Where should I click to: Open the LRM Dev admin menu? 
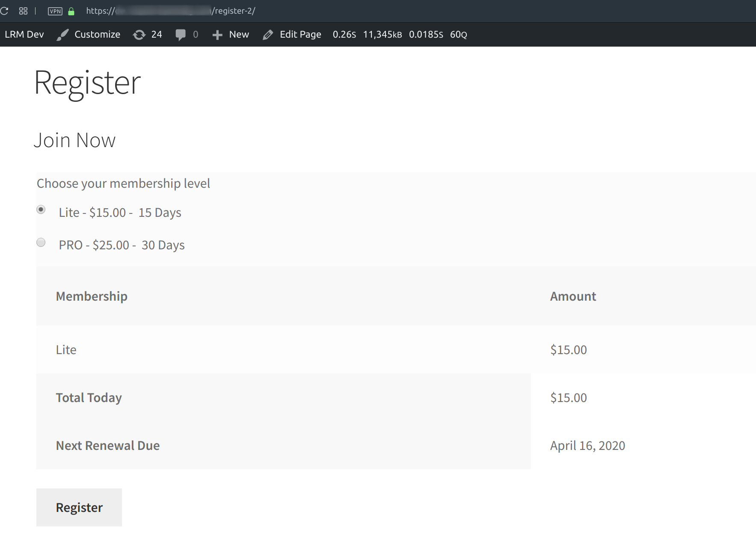(x=24, y=34)
